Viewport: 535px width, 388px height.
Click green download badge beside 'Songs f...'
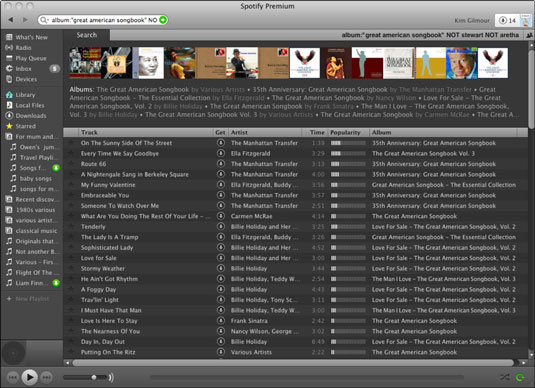(56, 168)
